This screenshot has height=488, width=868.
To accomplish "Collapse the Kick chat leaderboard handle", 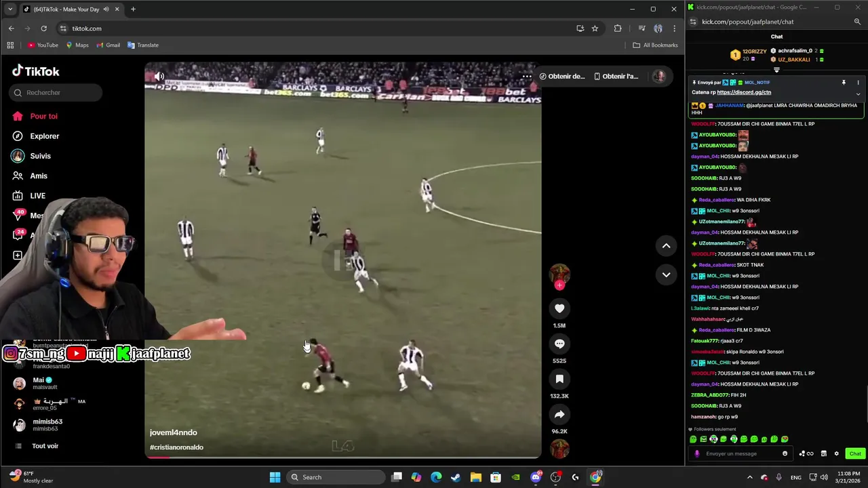I will pyautogui.click(x=776, y=69).
